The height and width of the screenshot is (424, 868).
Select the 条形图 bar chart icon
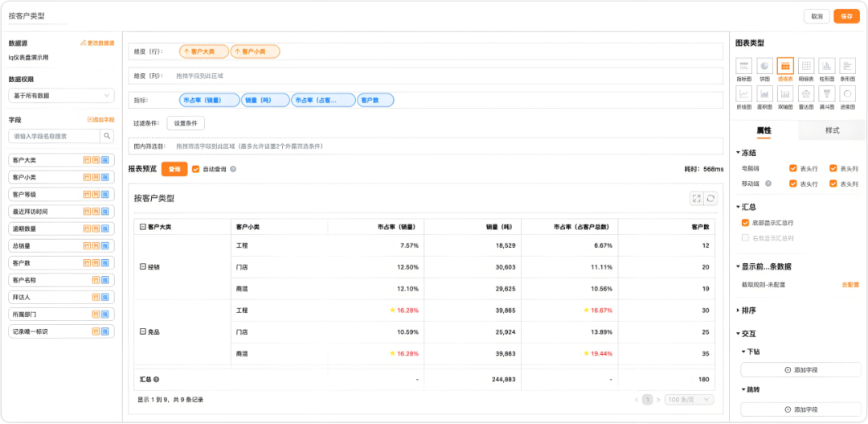pyautogui.click(x=848, y=66)
